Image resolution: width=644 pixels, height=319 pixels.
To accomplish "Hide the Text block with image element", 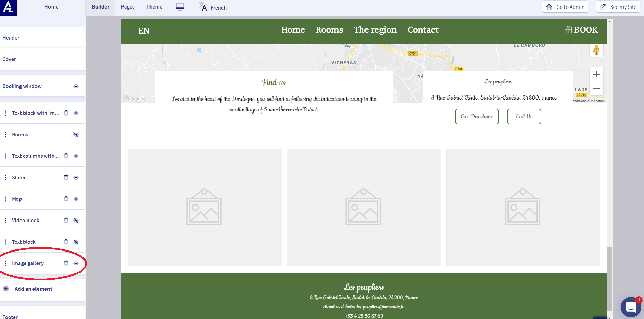I will 76,113.
